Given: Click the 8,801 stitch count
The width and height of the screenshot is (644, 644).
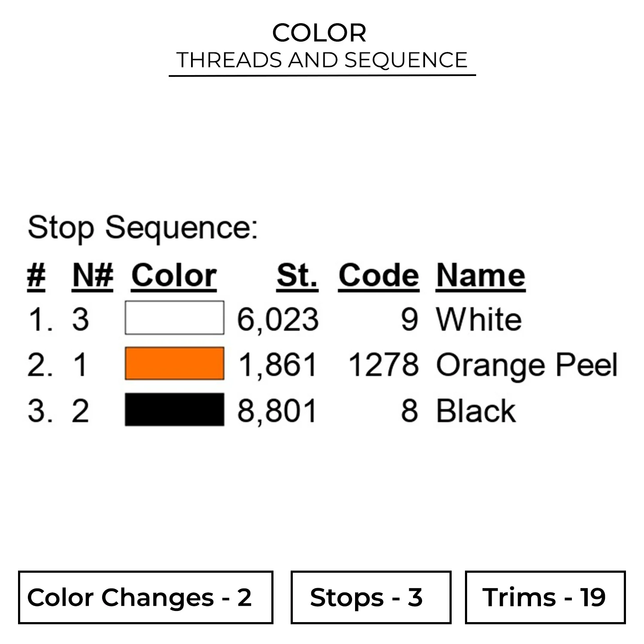Looking at the screenshot, I should coord(277,411).
